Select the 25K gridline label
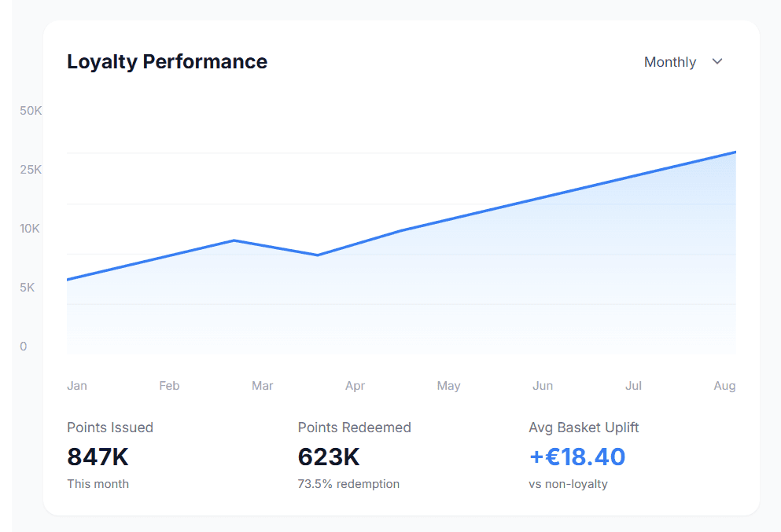Screen dimensions: 781x532 29,169
